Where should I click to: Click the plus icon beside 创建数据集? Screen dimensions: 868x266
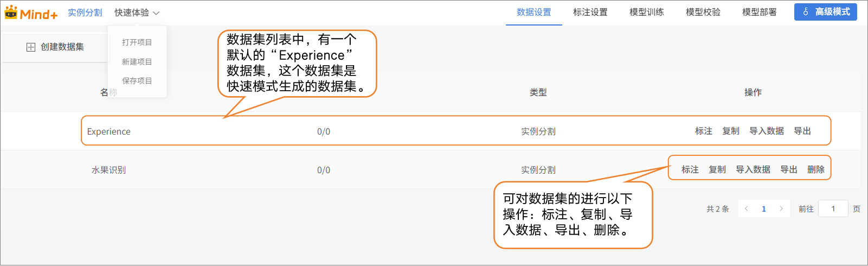tap(31, 47)
